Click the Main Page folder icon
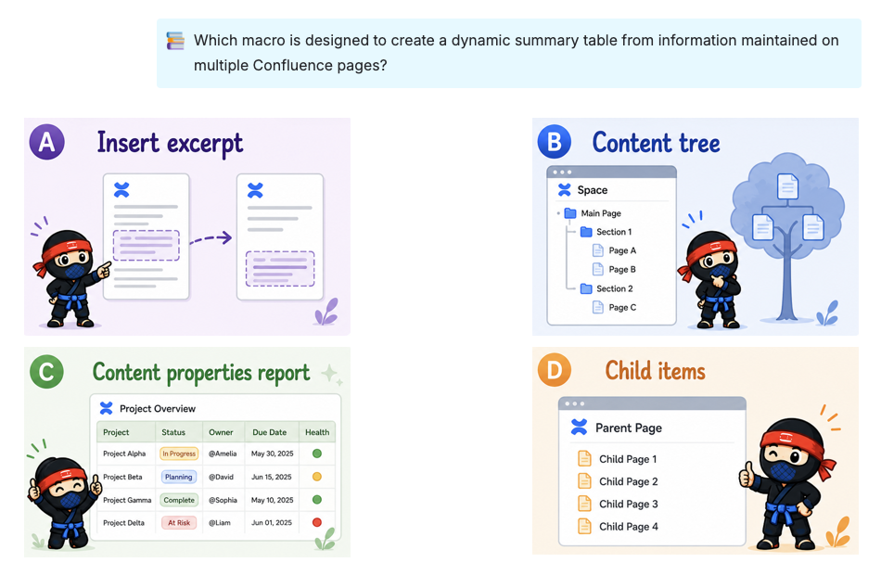Image resolution: width=881 pixels, height=588 pixels. point(570,213)
